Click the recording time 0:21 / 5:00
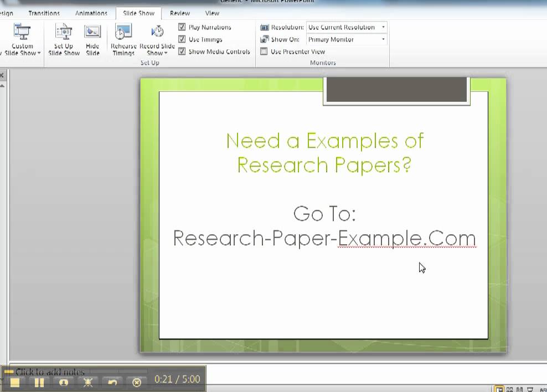The image size is (547, 392). point(177,379)
